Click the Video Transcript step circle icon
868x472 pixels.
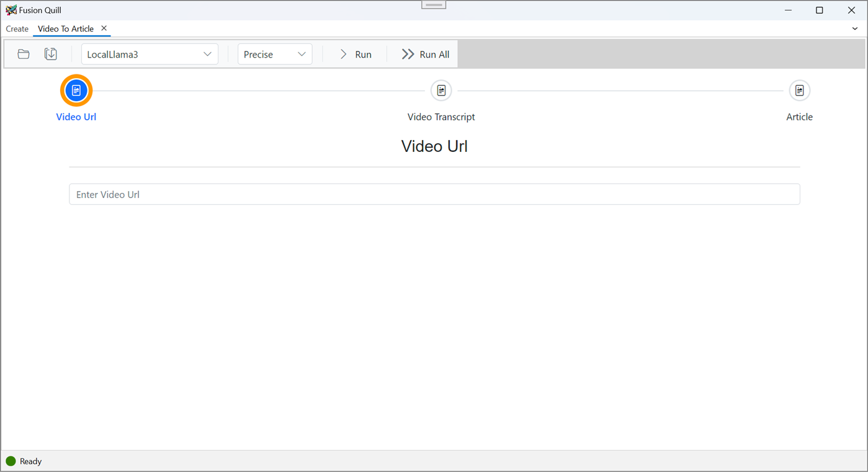441,90
